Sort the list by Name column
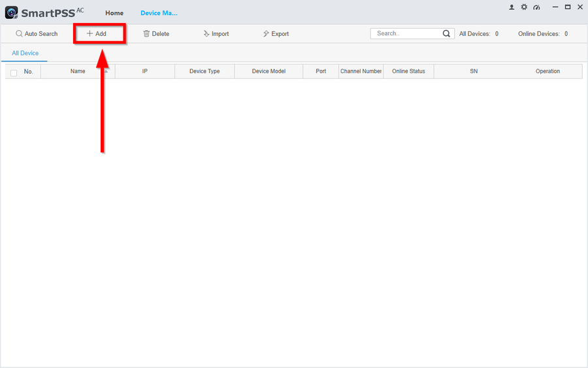Viewport: 588px width, 368px height. tap(78, 71)
